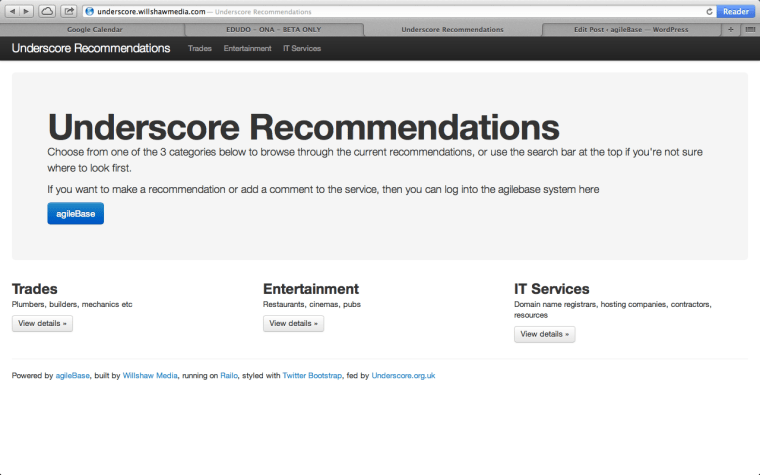Open IT Services in the top navigation bar
The image size is (760, 475).
tap(302, 48)
